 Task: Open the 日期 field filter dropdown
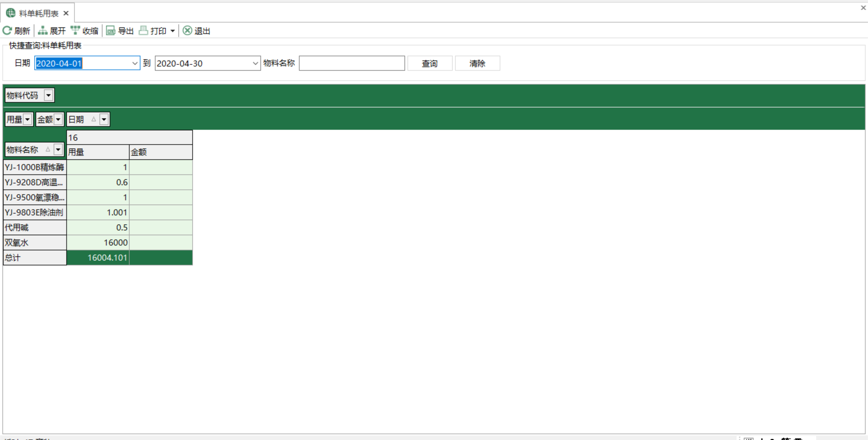click(x=104, y=119)
